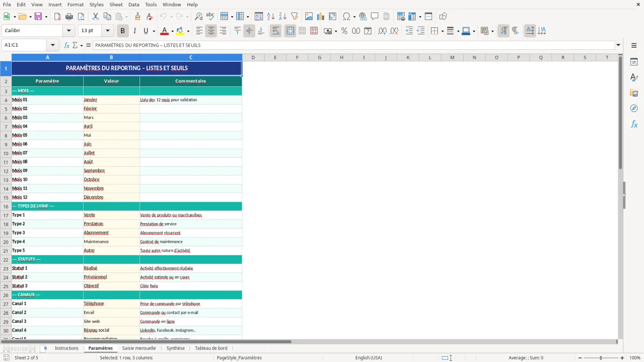Toggle Bold formatting
The height and width of the screenshot is (362, 644).
coord(122,31)
